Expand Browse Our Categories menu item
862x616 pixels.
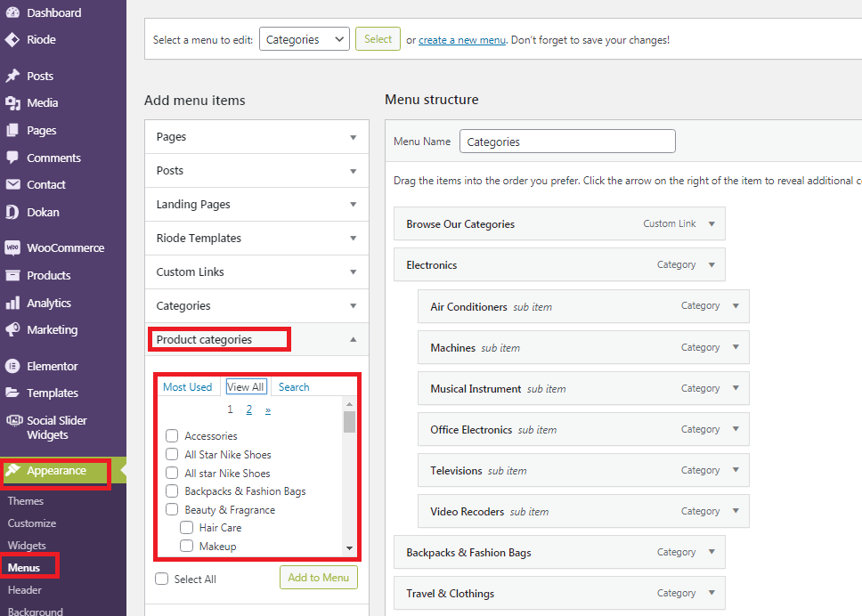click(712, 223)
